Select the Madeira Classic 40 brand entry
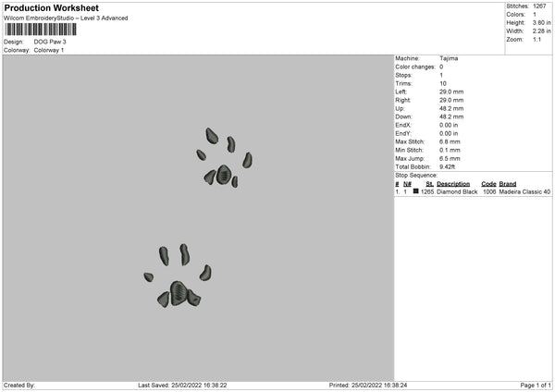The width and height of the screenshot is (555, 392). tap(524, 191)
